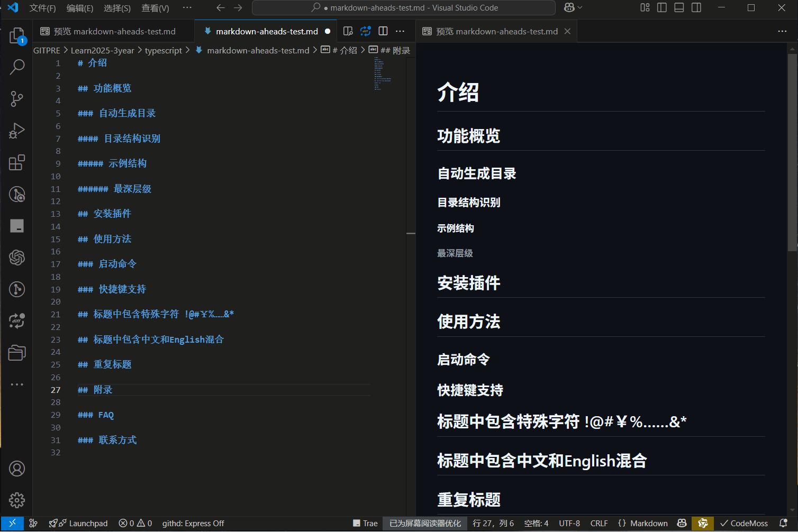Place cursor on line ### FAQ
This screenshot has height=532, width=798.
(x=96, y=415)
